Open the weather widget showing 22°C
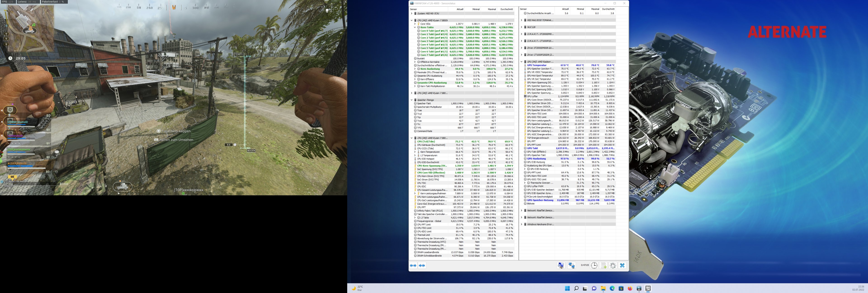The height and width of the screenshot is (293, 868). 358,288
